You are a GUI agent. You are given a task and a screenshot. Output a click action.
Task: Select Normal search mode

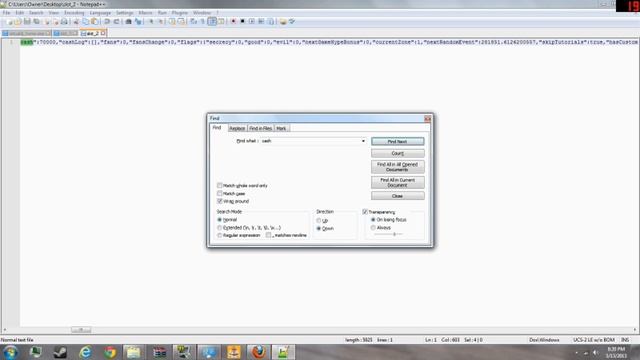click(x=220, y=220)
